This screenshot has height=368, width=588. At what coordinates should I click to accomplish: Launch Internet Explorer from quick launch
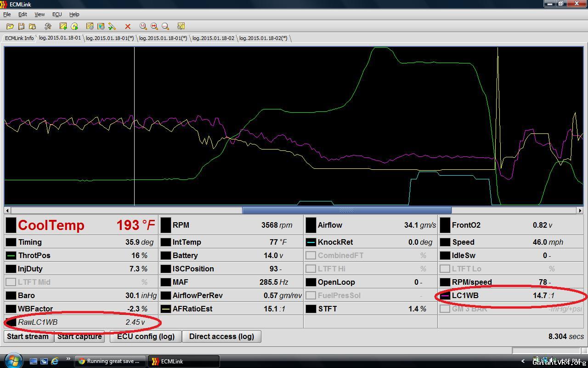coord(55,361)
